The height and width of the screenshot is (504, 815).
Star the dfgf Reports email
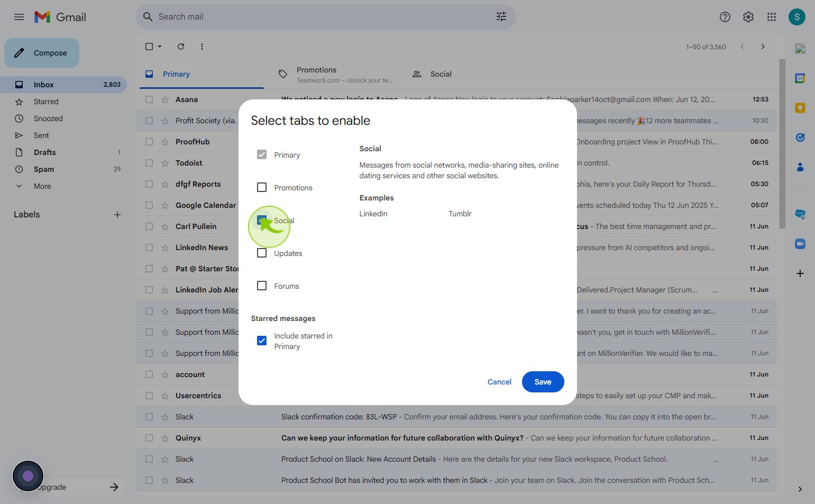[x=165, y=184]
